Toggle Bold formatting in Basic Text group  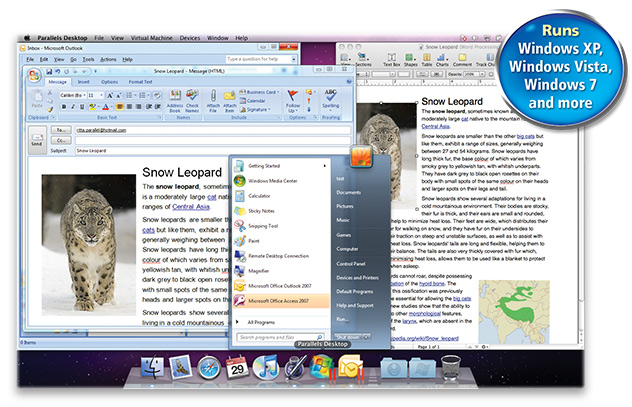64,107
